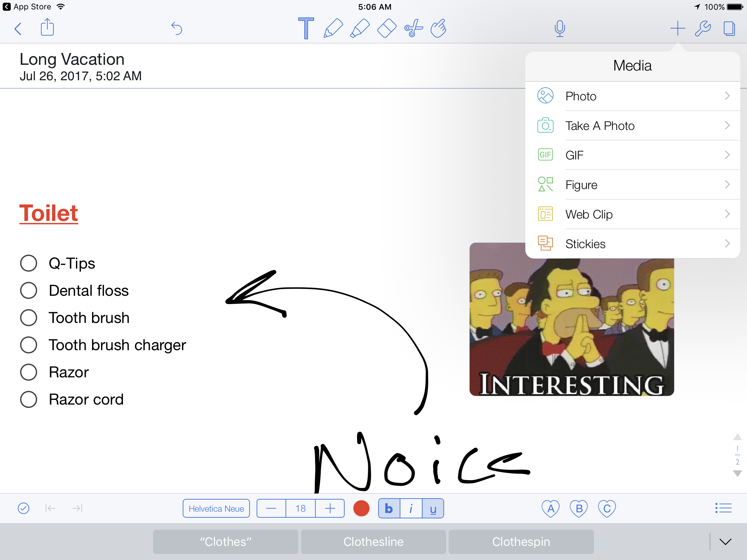Open the page view icon

(729, 28)
